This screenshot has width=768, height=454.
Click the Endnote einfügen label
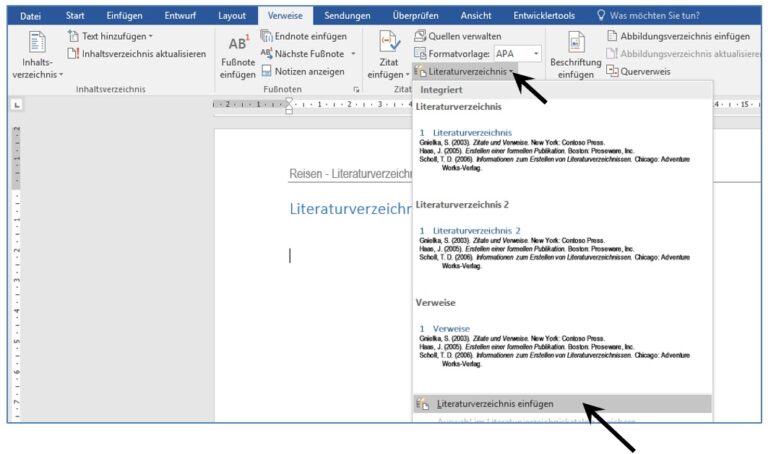click(x=311, y=36)
